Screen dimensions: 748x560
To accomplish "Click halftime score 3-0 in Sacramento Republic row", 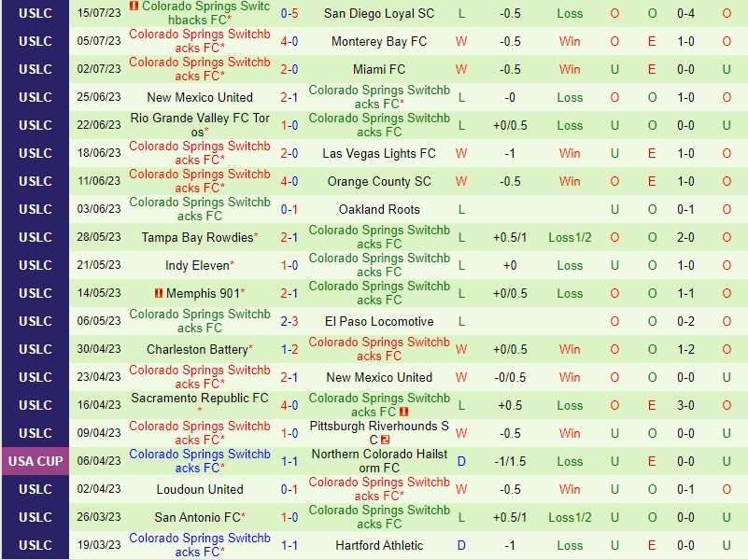I will 685,405.
